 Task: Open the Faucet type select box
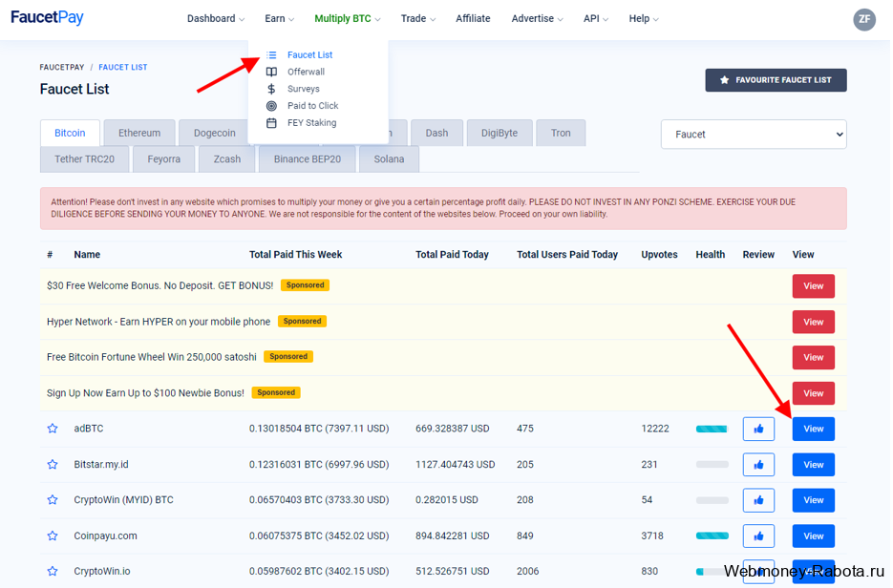click(x=754, y=135)
